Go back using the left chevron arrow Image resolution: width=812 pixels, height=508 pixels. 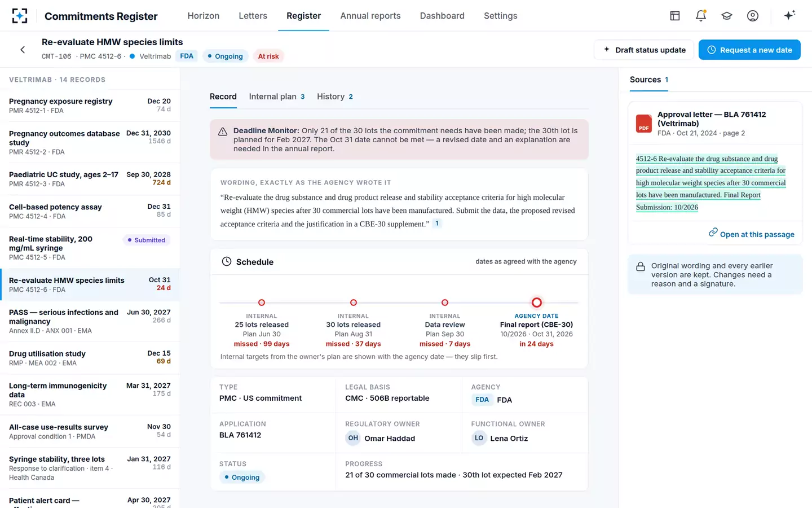point(23,50)
